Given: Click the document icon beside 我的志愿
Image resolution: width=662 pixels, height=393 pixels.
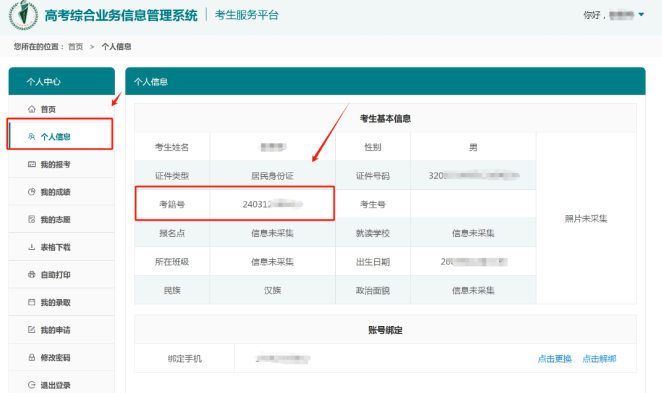Looking at the screenshot, I should click(32, 220).
